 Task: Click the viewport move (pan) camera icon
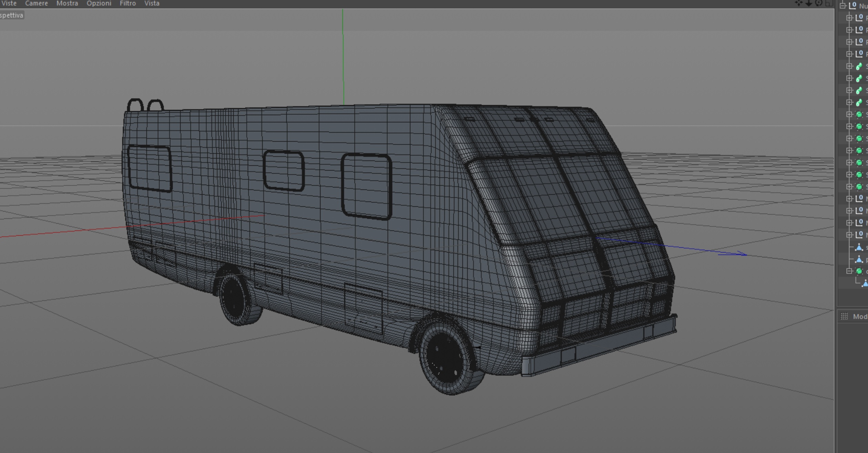point(799,3)
